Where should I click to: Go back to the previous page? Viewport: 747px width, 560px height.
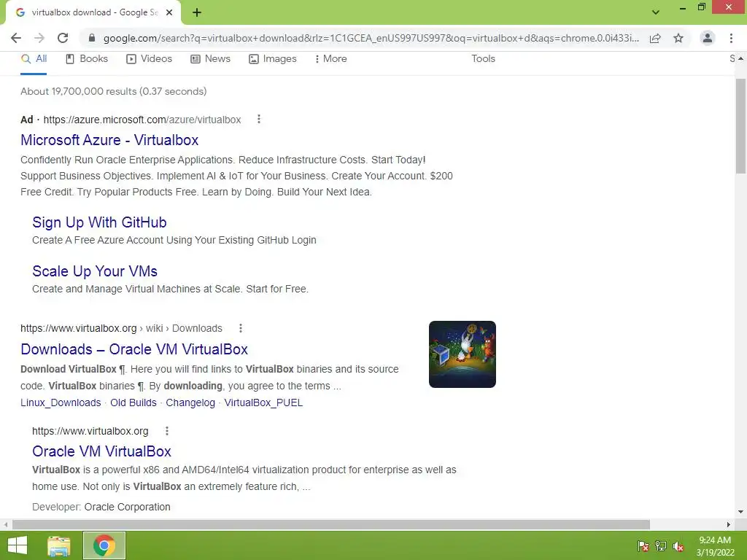click(x=16, y=38)
